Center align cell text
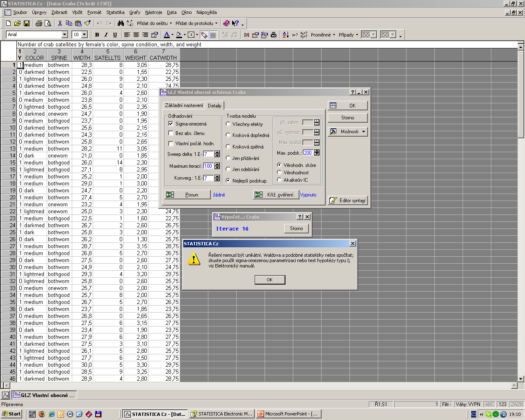The height and width of the screenshot is (420, 525). coord(136,35)
